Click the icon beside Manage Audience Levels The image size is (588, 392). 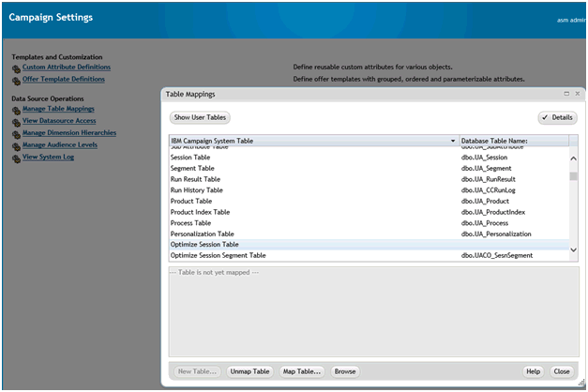point(16,146)
